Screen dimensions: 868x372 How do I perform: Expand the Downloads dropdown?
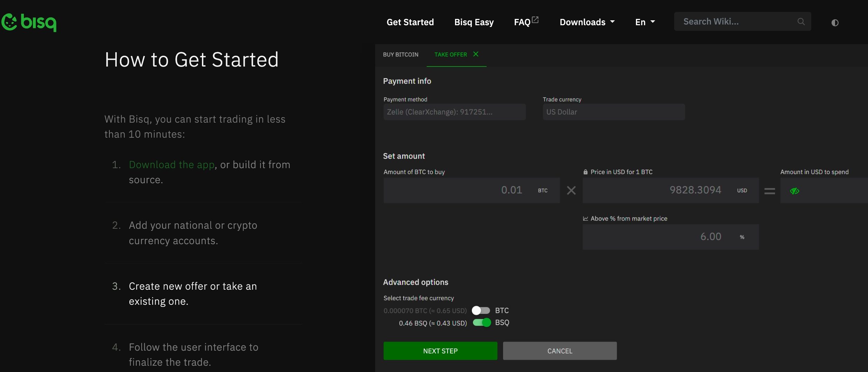pyautogui.click(x=587, y=22)
